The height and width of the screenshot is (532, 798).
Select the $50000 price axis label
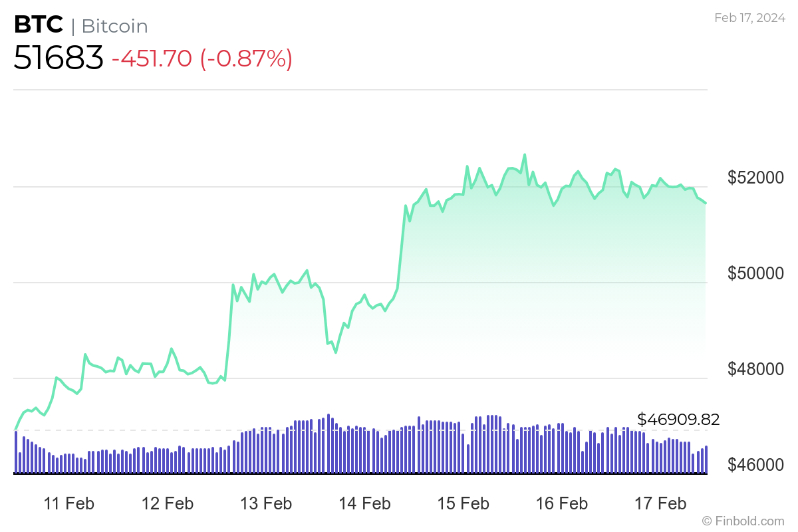click(755, 273)
